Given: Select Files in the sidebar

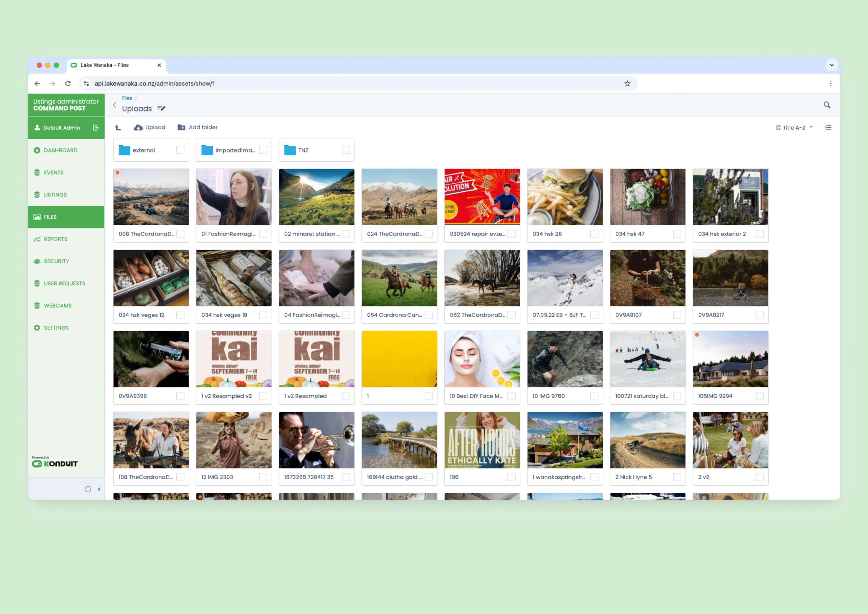Looking at the screenshot, I should point(66,217).
